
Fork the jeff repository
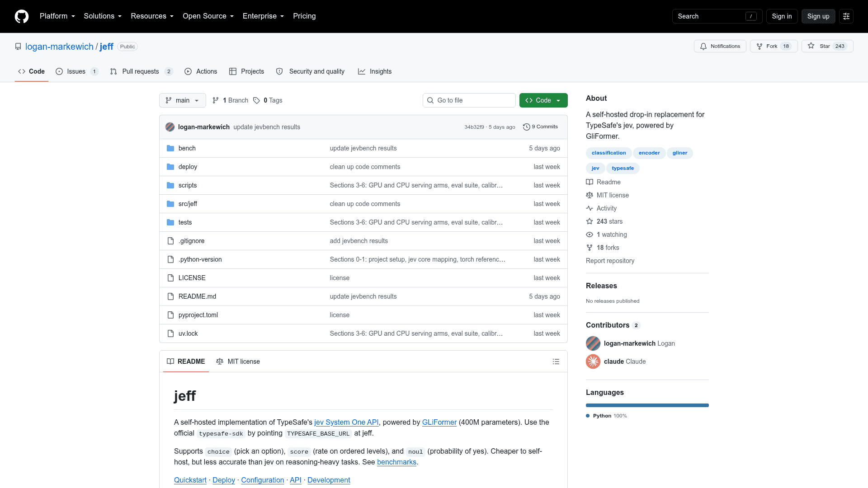(774, 46)
